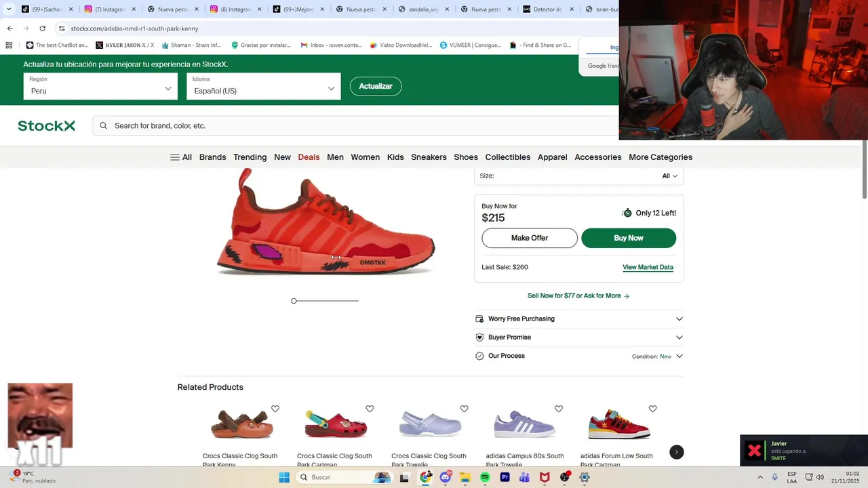This screenshot has width=868, height=488.
Task: Open the Brands menu
Action: 213,157
